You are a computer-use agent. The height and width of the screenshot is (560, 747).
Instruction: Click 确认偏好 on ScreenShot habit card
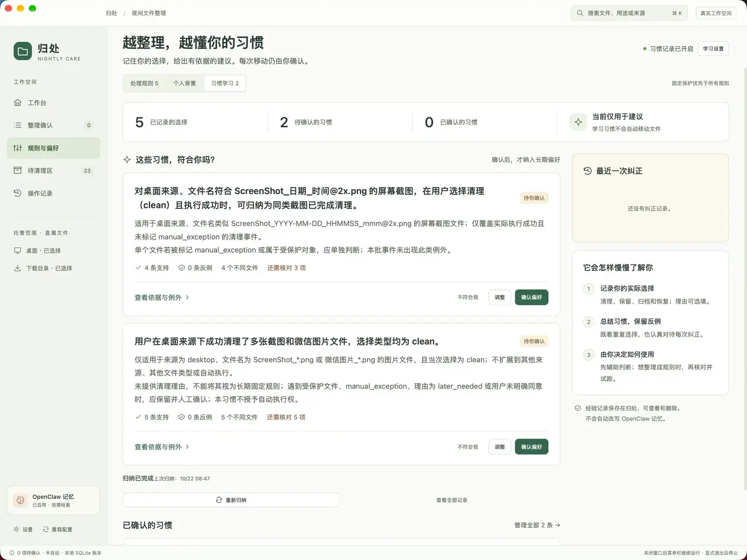[531, 298]
